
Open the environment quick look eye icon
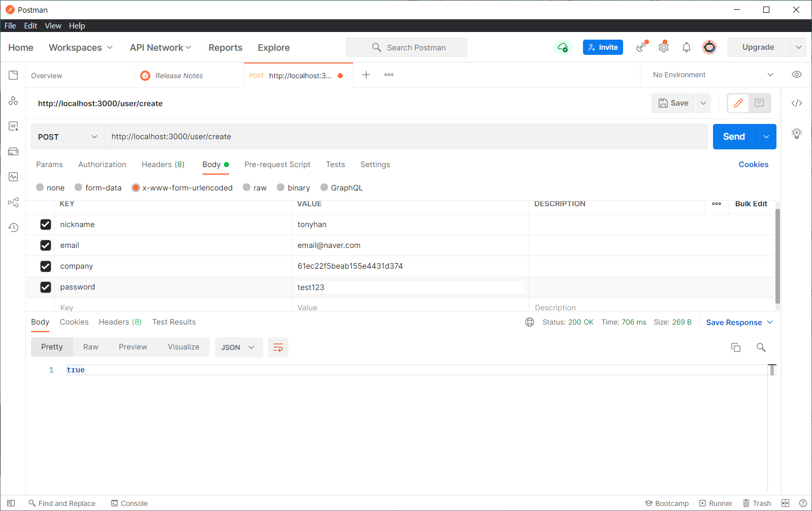797,75
